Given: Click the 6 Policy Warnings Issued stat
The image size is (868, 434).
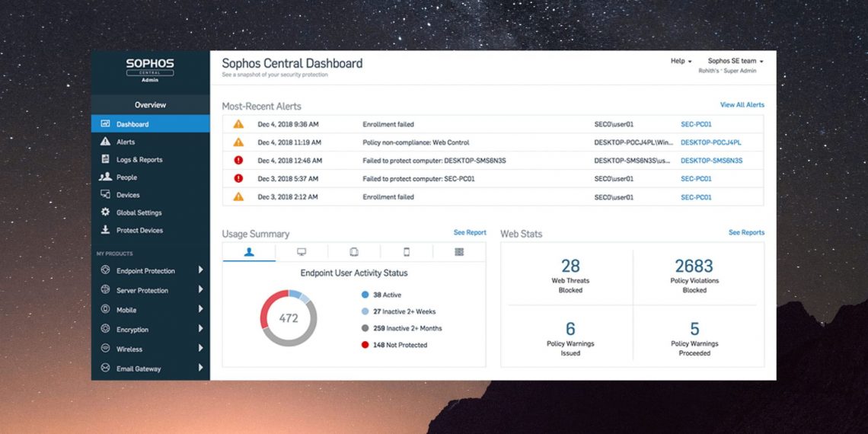Looking at the screenshot, I should click(x=570, y=338).
